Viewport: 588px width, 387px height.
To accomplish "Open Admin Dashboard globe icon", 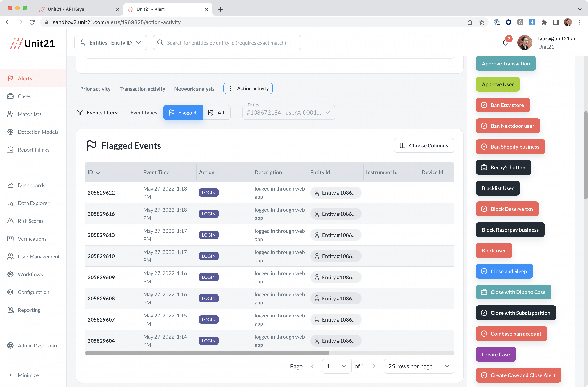I will pyautogui.click(x=10, y=345).
